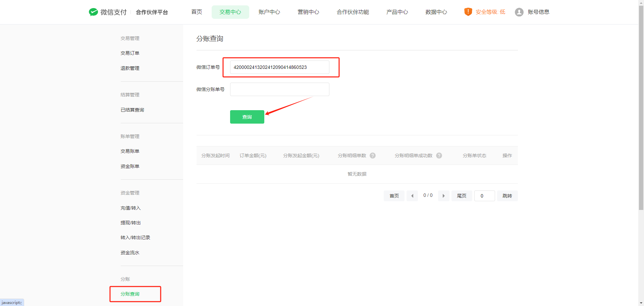Screen dimensions: 644x306
Task: Click the 操作 column header
Action: (x=507, y=156)
